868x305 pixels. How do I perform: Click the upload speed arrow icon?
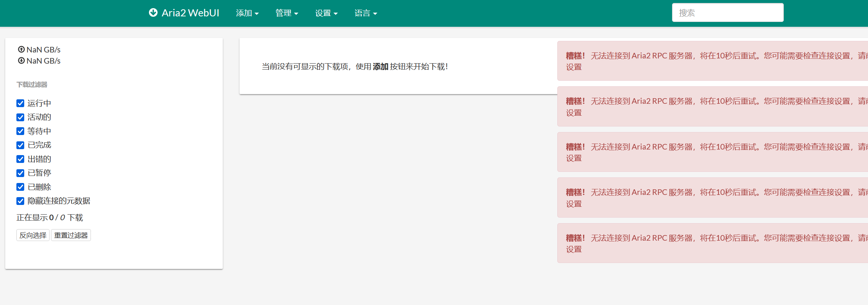click(x=22, y=49)
